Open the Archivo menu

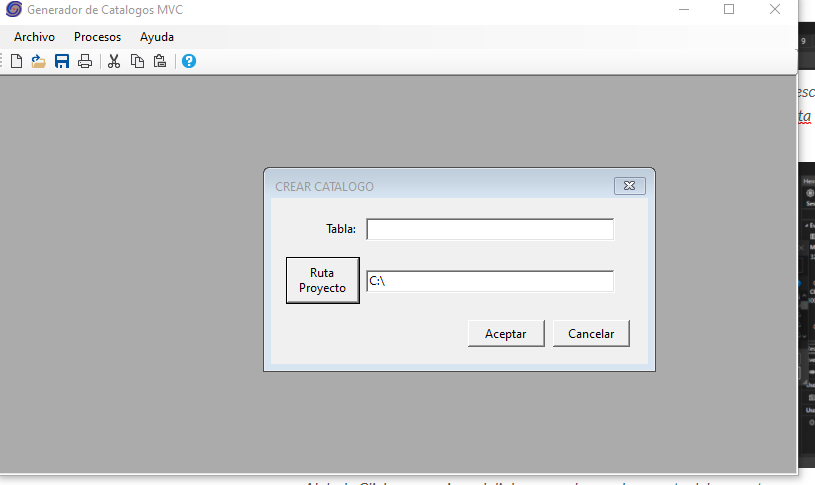(x=34, y=37)
